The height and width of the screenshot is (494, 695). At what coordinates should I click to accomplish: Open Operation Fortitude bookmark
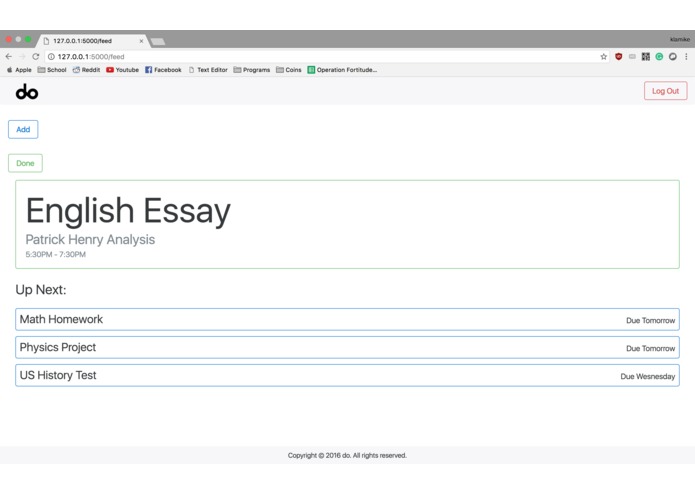(x=342, y=70)
